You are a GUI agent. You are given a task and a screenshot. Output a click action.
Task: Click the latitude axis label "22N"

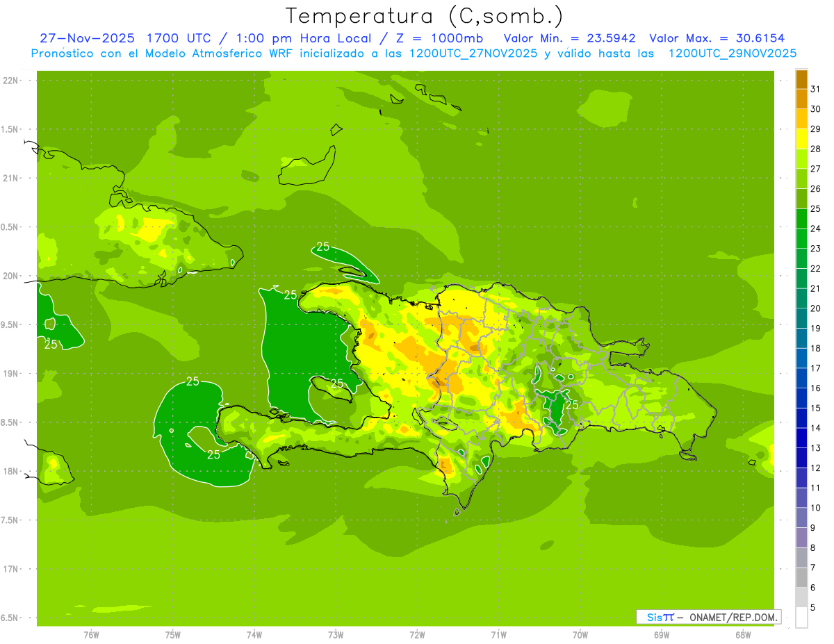11,81
